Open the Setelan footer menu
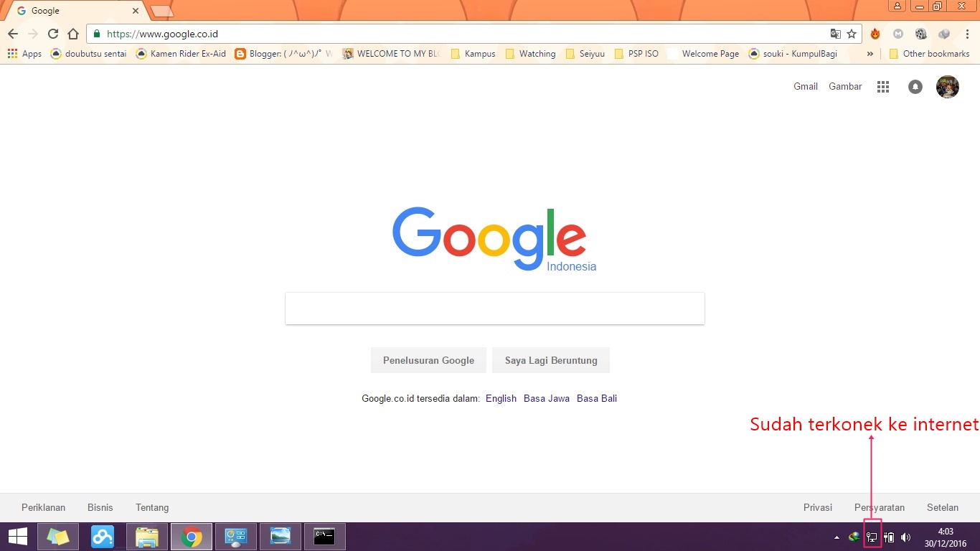The image size is (980, 551). pos(943,507)
